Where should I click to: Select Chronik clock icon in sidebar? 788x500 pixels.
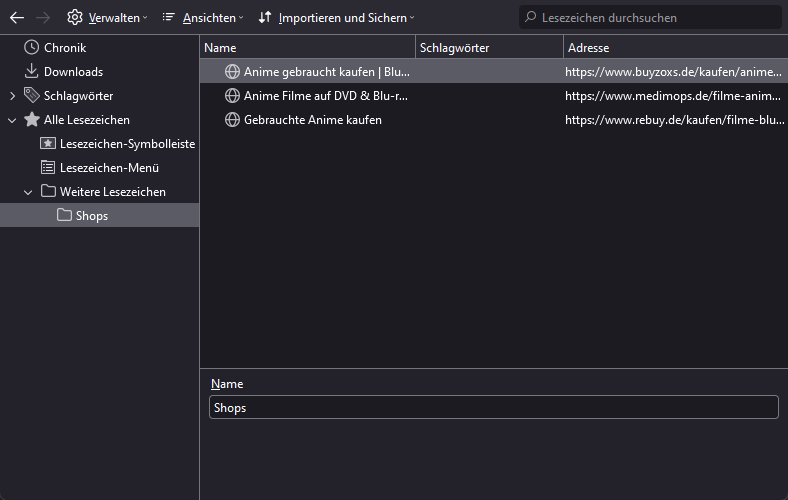[32, 48]
